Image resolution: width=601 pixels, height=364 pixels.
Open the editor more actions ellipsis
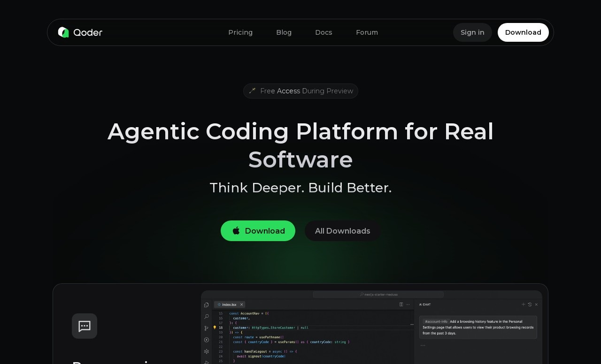pyautogui.click(x=408, y=304)
